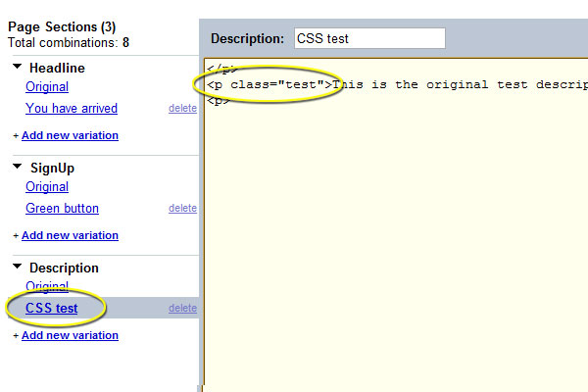Add new variation to Headline section
This screenshot has width=588, height=392.
click(70, 135)
